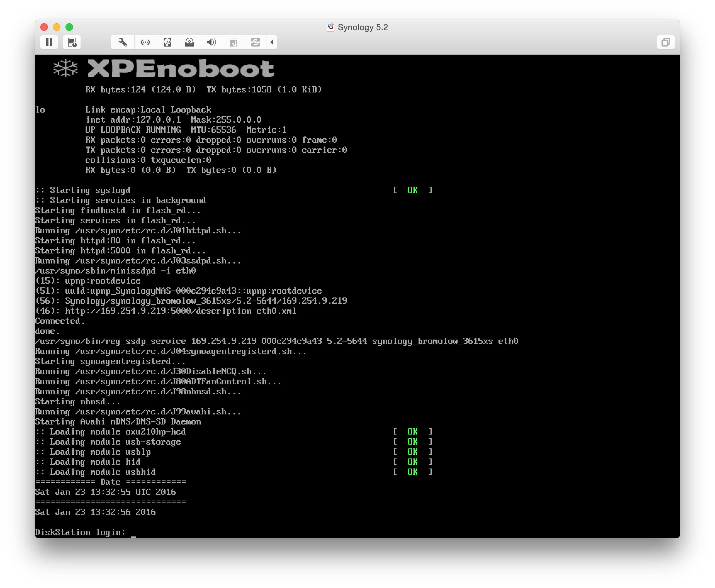This screenshot has height=588, width=715.
Task: Click 'Starting findhostd in flash_rd...' line
Action: coord(118,210)
